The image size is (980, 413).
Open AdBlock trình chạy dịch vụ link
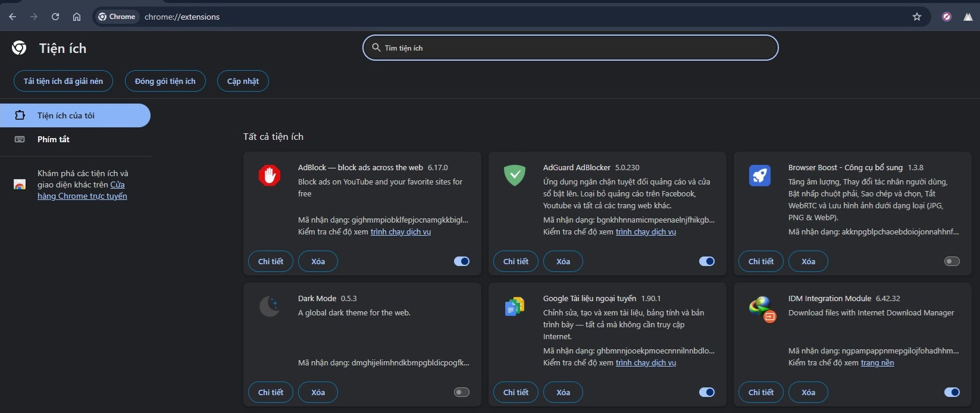coord(400,231)
